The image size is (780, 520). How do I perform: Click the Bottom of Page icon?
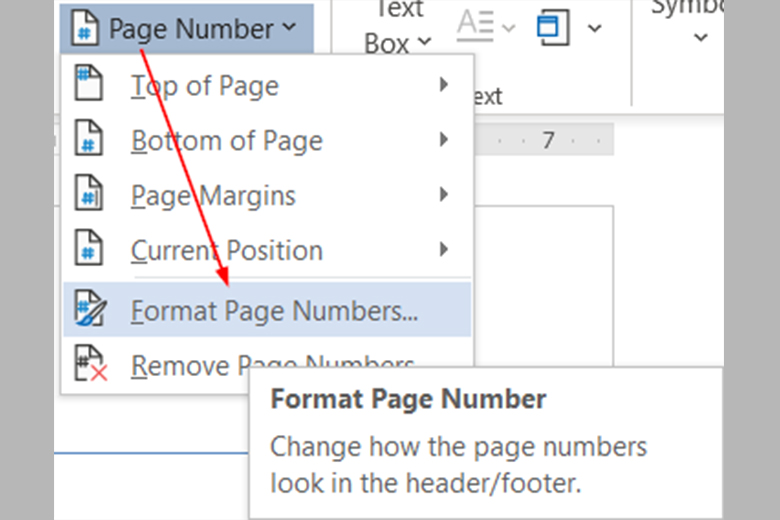point(89,138)
